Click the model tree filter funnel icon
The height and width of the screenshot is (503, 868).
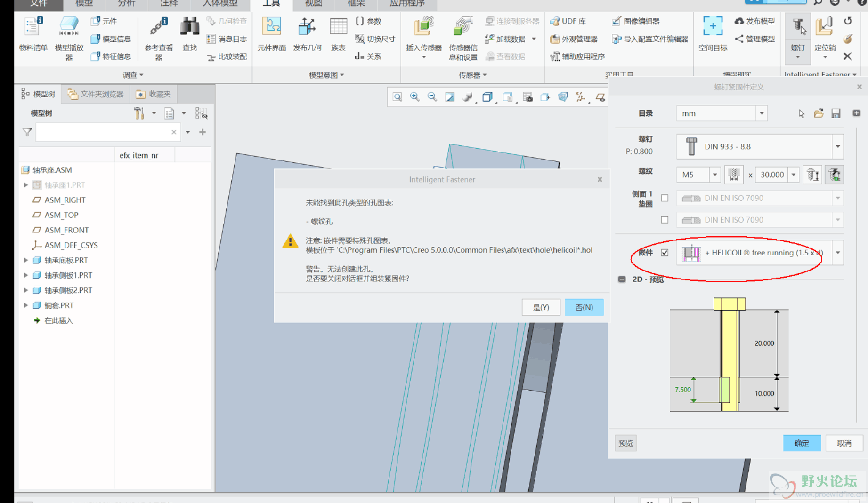click(27, 133)
